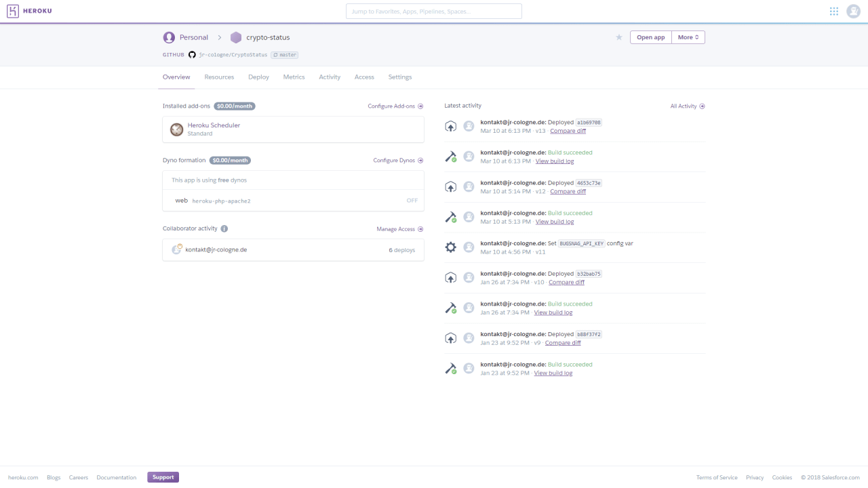Click the gear icon for BUGSNAG_API_KEY config change

point(451,247)
